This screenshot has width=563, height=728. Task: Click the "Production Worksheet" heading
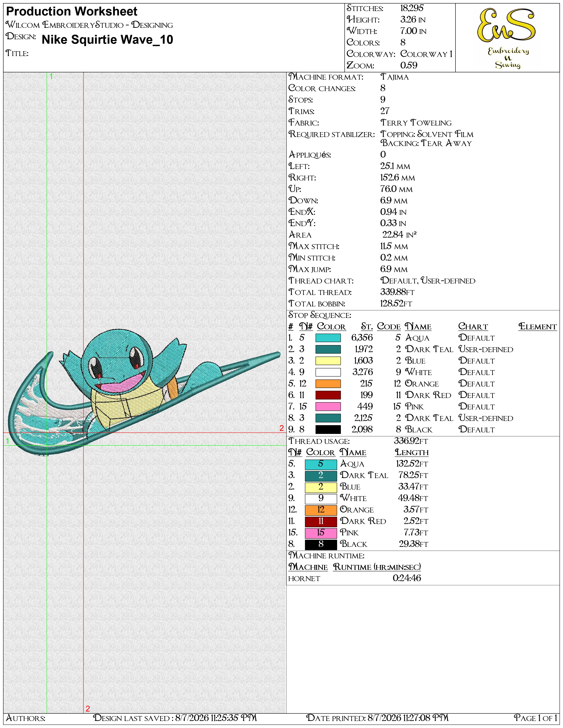click(72, 12)
